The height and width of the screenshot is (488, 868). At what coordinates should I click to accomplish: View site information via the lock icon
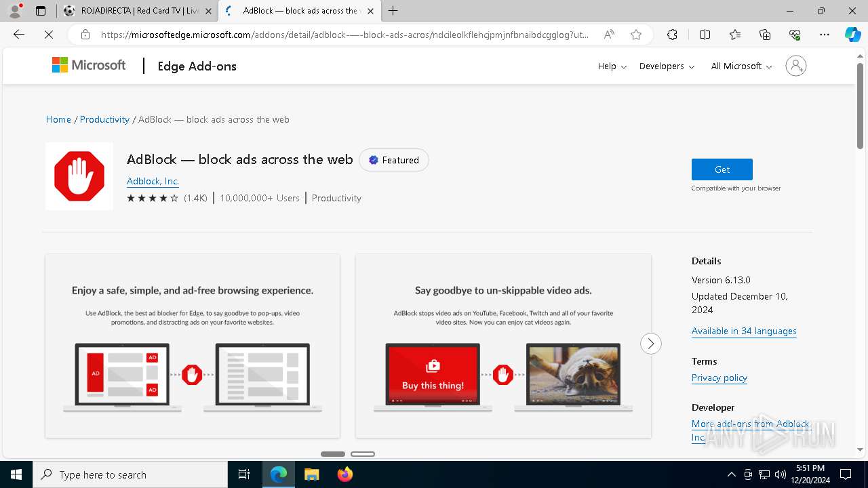tap(85, 35)
